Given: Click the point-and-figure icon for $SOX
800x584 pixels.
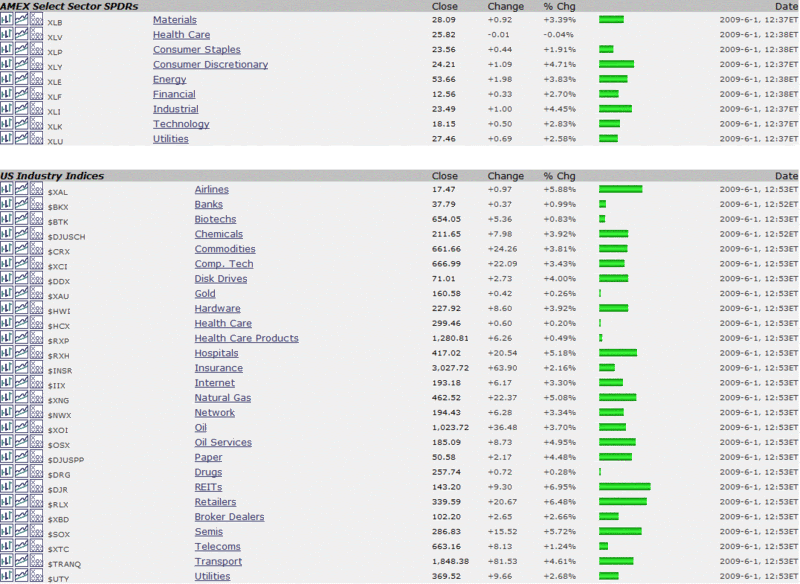Looking at the screenshot, I should pos(36,530).
